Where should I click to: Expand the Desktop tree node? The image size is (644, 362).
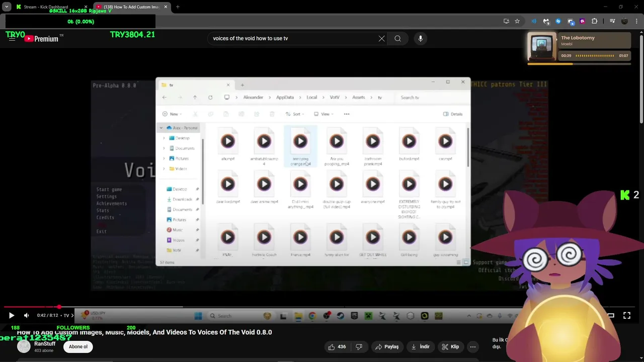point(164,138)
